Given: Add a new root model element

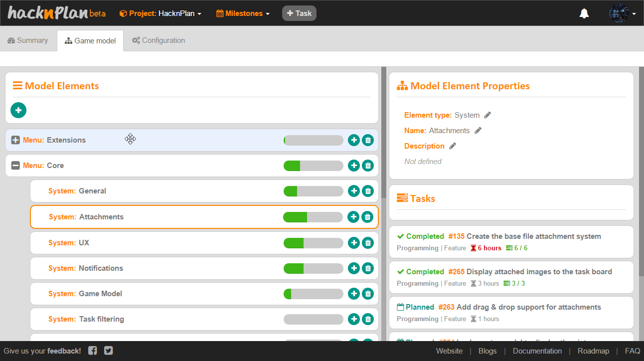Looking at the screenshot, I should 18,110.
